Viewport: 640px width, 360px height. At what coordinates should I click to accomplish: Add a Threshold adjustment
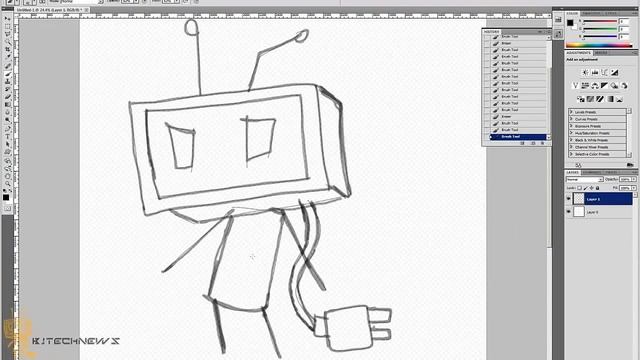[600, 99]
